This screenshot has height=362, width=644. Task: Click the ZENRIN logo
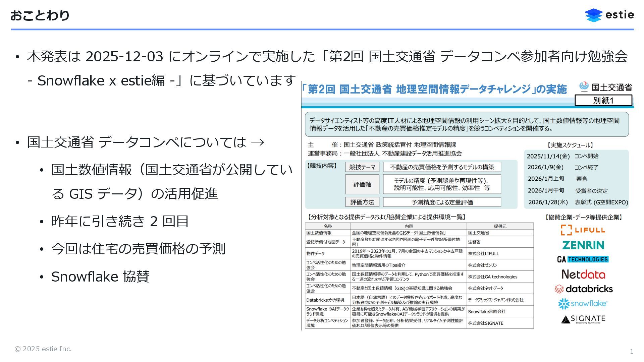[583, 245]
